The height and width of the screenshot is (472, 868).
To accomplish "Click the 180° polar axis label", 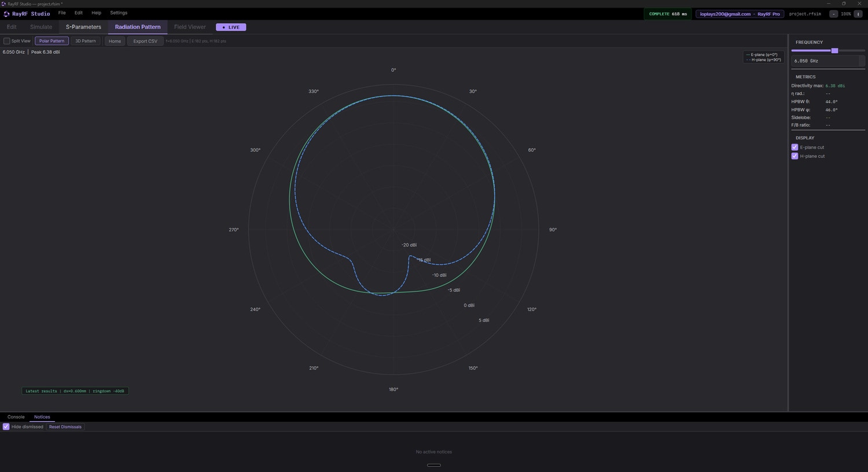I will 393,389.
